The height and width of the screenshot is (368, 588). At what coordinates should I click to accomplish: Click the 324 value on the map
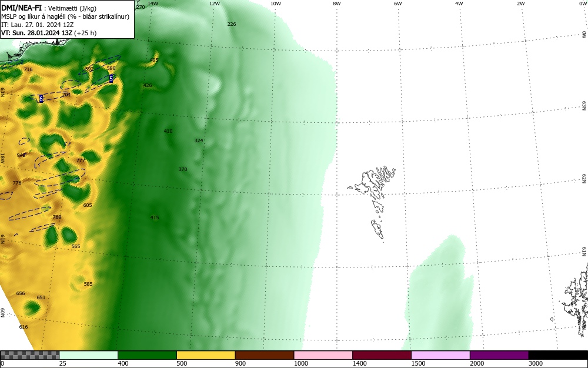coord(198,140)
